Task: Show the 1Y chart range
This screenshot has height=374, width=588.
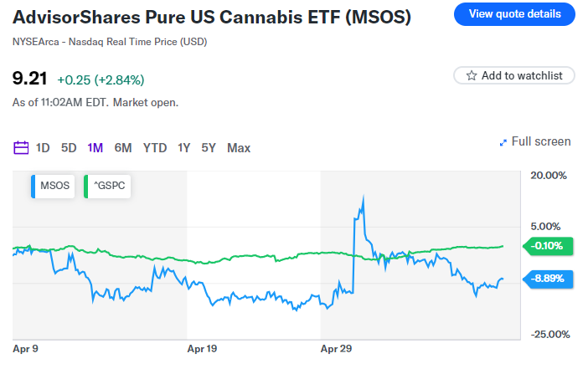Action: coord(184,148)
